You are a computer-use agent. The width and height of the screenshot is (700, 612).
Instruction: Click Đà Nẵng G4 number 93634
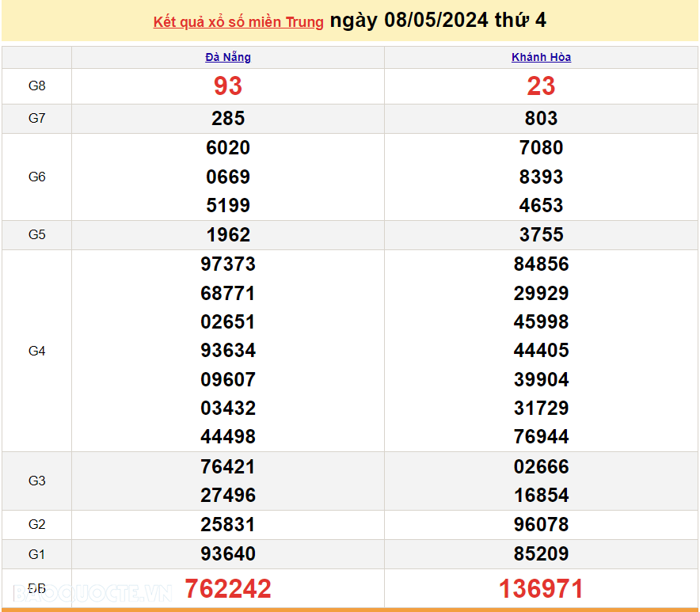coord(228,351)
